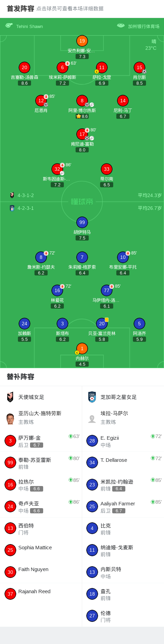Select substitute 99 泰勒-苏亚雷斯
164x644 pixels.
coord(10,463)
